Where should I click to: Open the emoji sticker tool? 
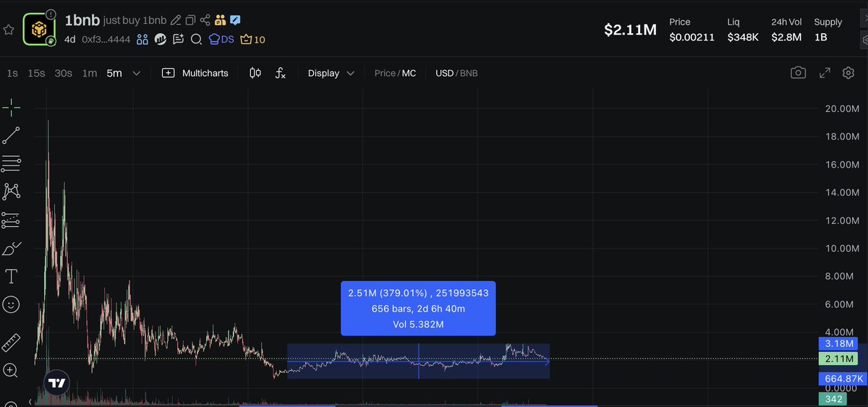point(11,304)
